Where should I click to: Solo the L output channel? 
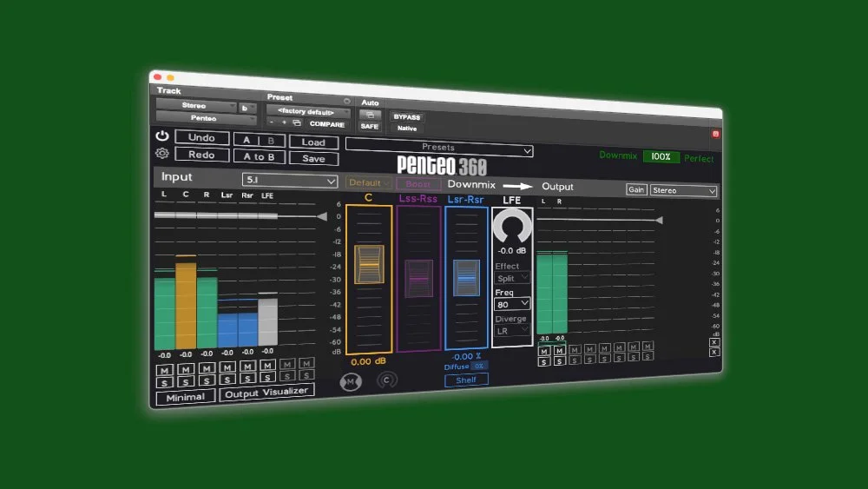point(544,361)
